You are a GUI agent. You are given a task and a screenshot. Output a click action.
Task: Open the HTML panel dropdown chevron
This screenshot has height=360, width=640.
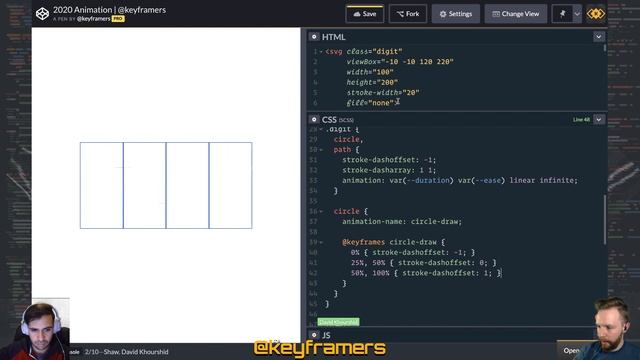point(599,37)
